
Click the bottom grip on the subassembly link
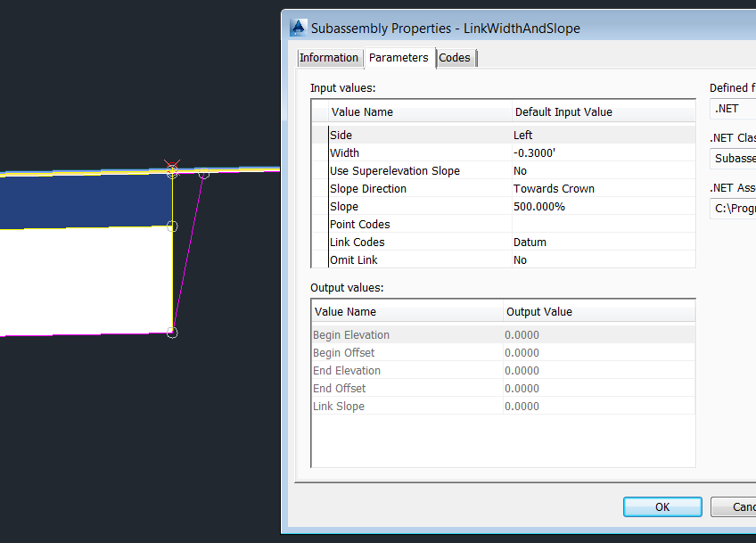click(172, 332)
